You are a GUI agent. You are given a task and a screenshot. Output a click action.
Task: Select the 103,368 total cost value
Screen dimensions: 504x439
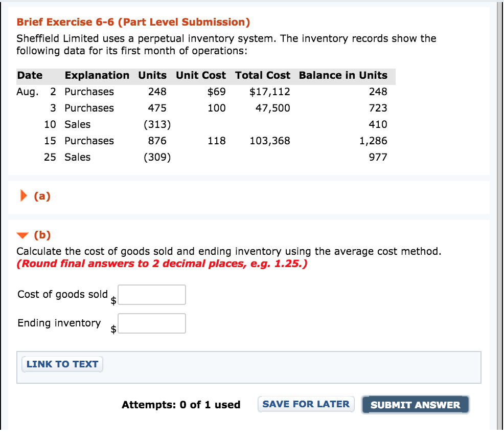(270, 141)
